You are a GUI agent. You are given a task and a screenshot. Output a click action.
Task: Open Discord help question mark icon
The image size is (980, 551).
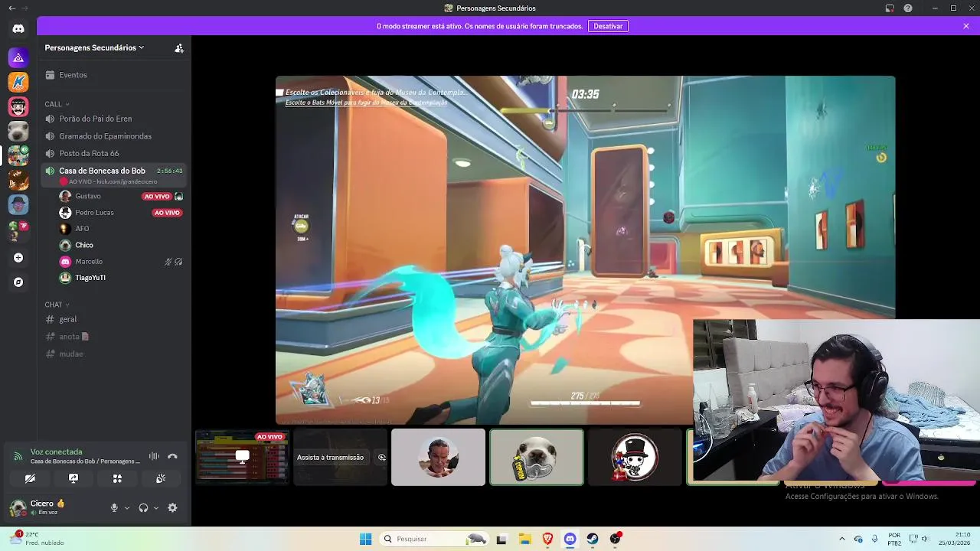click(908, 8)
